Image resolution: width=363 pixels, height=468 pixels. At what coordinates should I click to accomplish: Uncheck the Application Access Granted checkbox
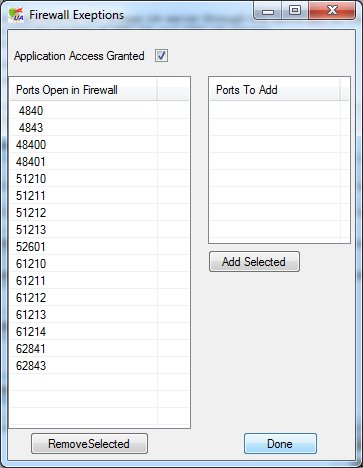(x=161, y=56)
